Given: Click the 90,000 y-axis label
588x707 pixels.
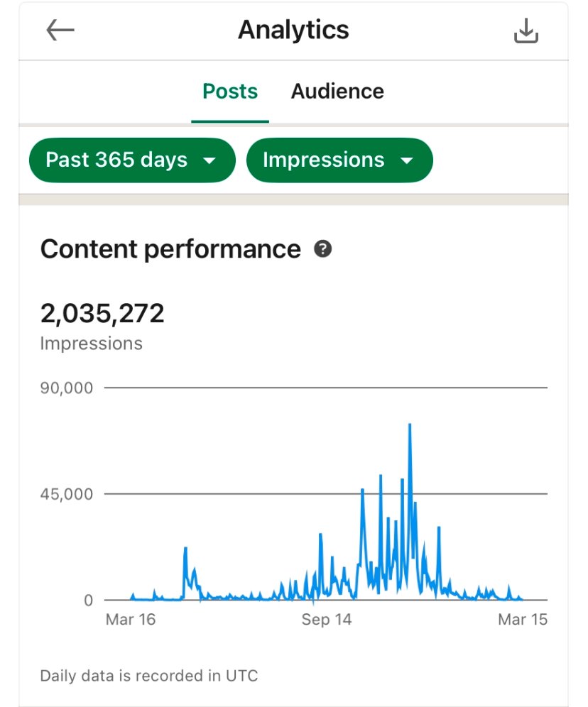Looking at the screenshot, I should [x=67, y=388].
